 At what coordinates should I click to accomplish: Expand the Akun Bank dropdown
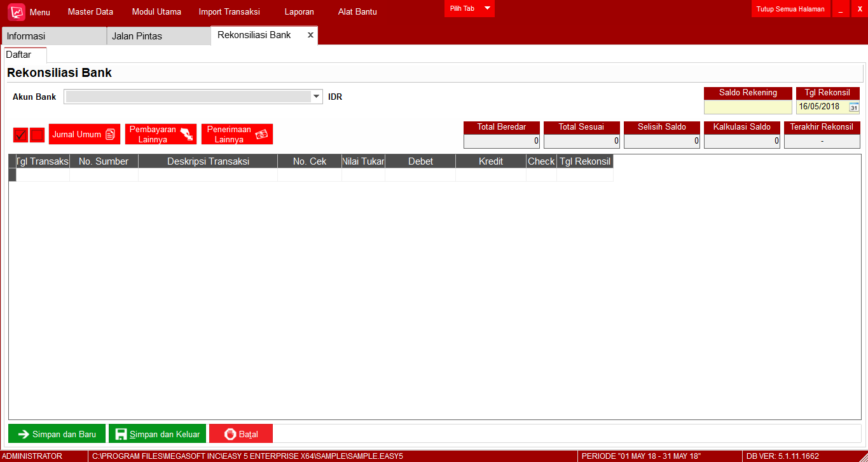pos(316,97)
